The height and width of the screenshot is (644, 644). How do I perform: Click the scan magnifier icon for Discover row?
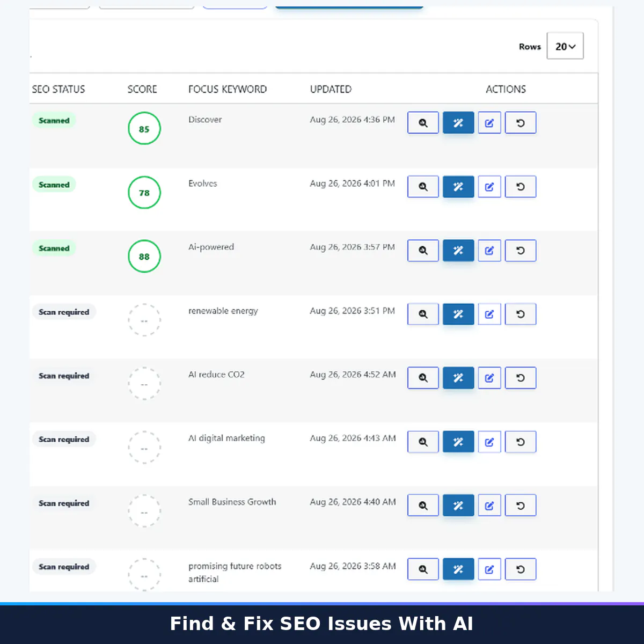tap(423, 123)
